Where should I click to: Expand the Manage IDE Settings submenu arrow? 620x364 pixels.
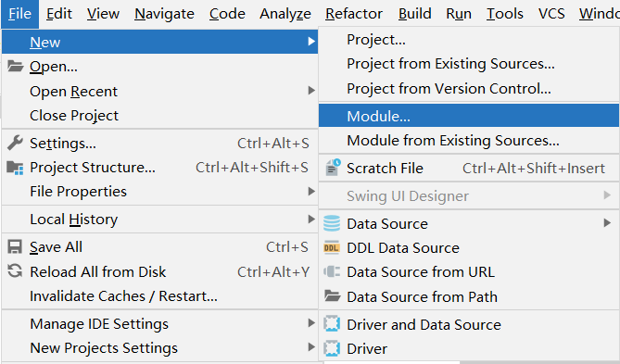[x=311, y=323]
